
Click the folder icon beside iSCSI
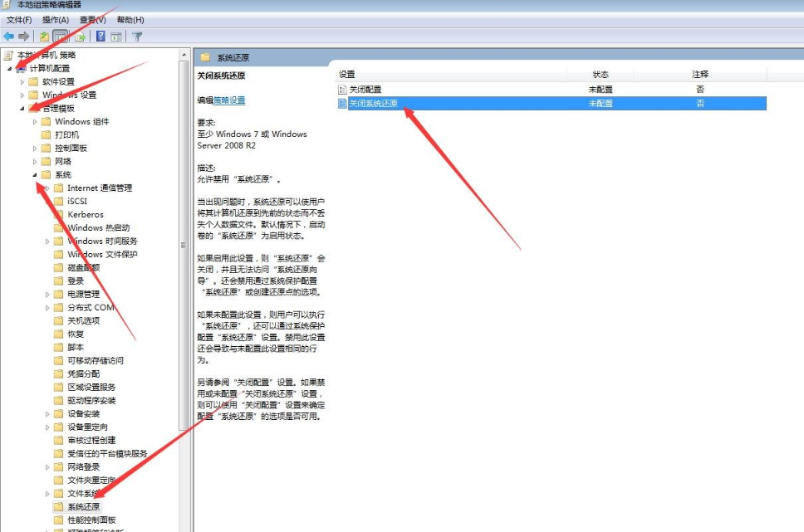click(x=59, y=202)
